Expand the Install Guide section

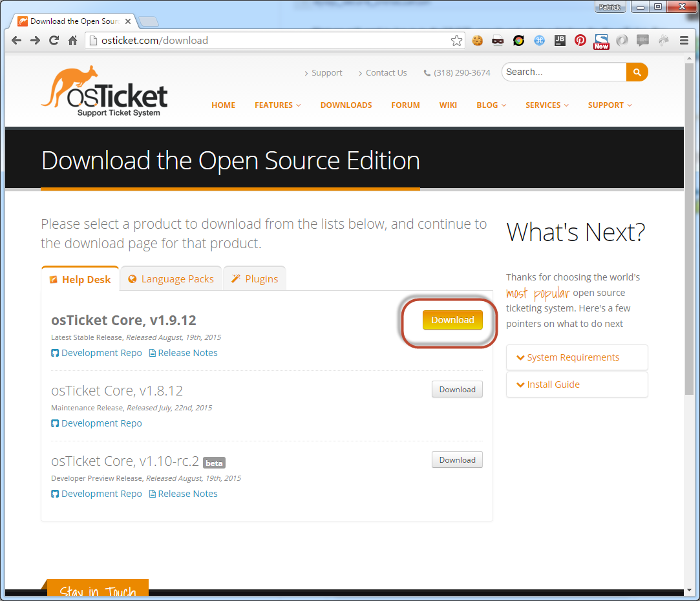(x=577, y=385)
